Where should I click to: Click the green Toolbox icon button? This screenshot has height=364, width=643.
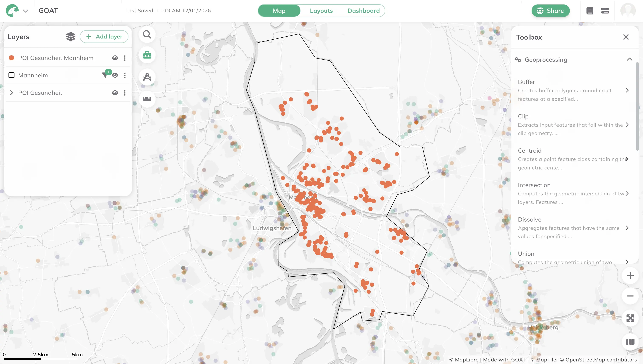[147, 55]
